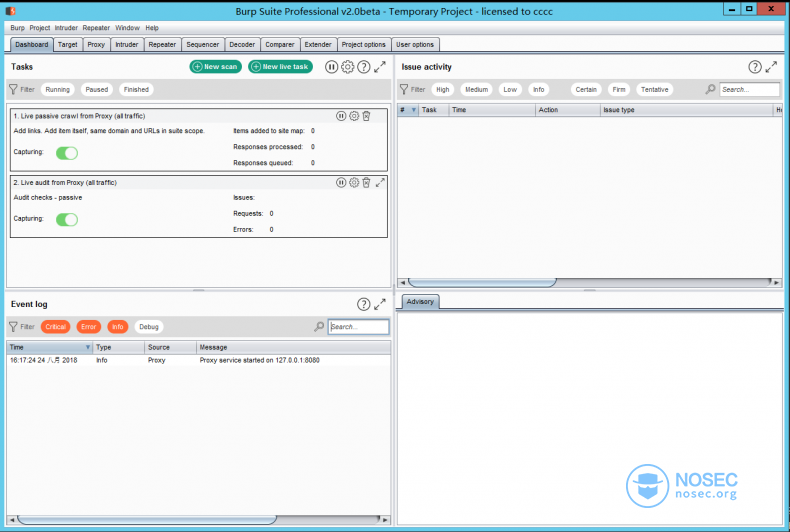Toggle the Medium severity issue filter

477,89
